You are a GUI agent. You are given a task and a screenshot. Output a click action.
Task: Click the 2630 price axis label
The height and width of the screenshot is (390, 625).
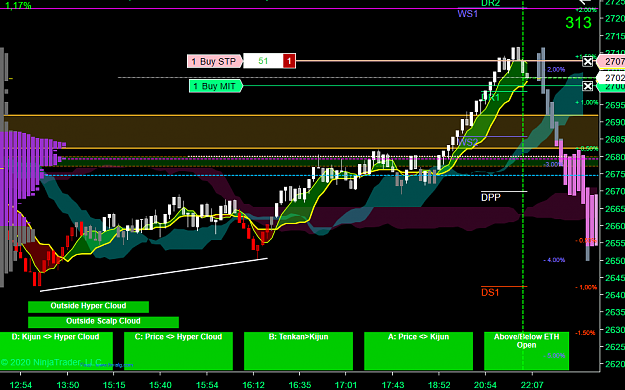point(615,330)
